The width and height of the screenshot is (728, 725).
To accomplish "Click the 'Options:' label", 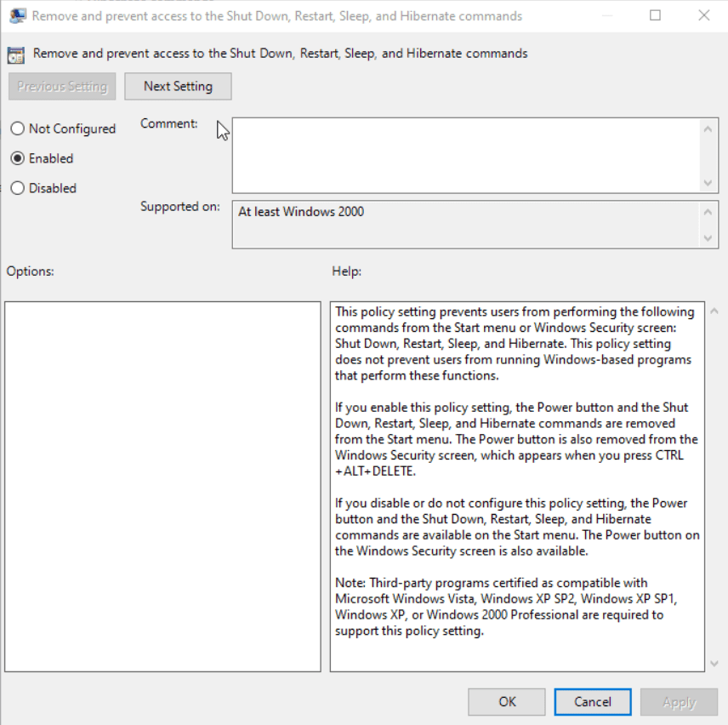I will tap(30, 271).
